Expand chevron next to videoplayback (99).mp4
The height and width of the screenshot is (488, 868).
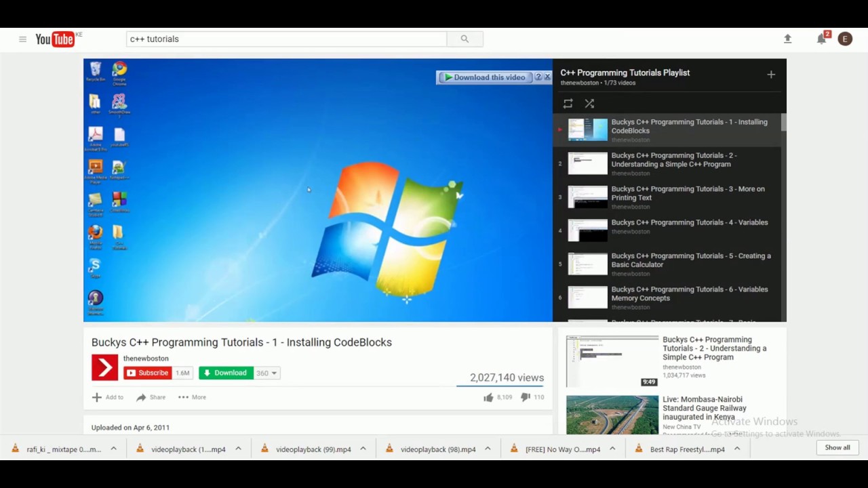click(363, 449)
